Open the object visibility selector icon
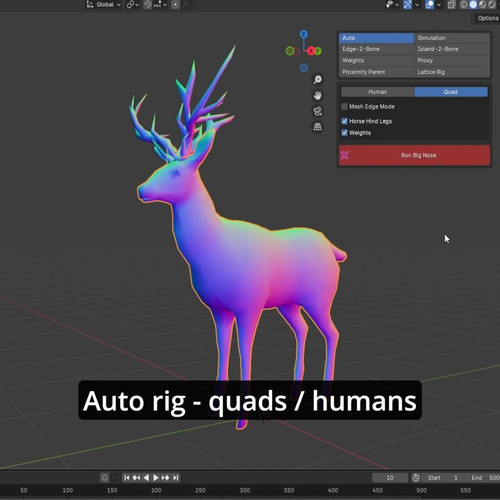500x500 pixels. (389, 5)
